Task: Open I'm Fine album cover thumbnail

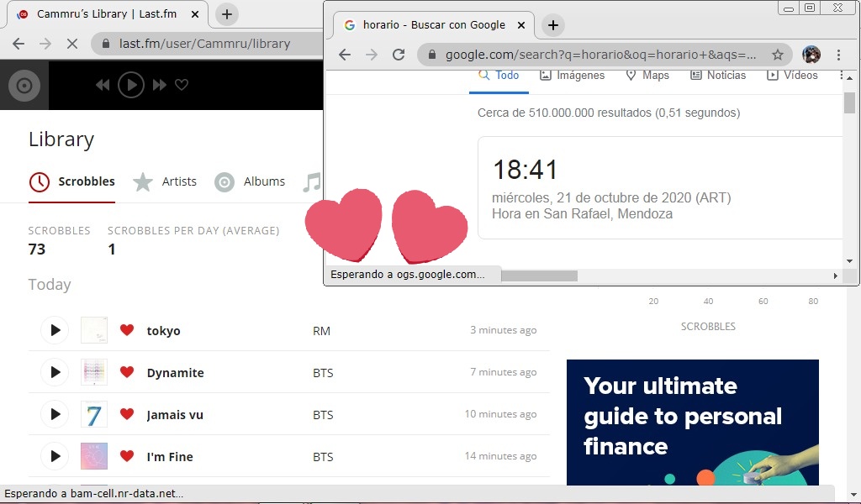Action: click(94, 456)
